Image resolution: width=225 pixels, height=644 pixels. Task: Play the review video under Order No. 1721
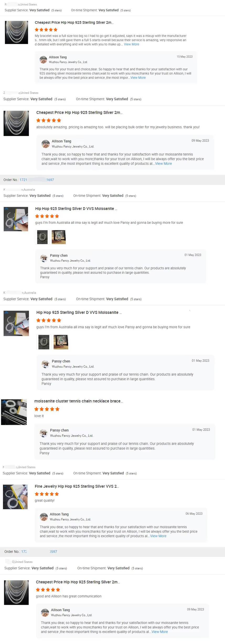coord(59,237)
